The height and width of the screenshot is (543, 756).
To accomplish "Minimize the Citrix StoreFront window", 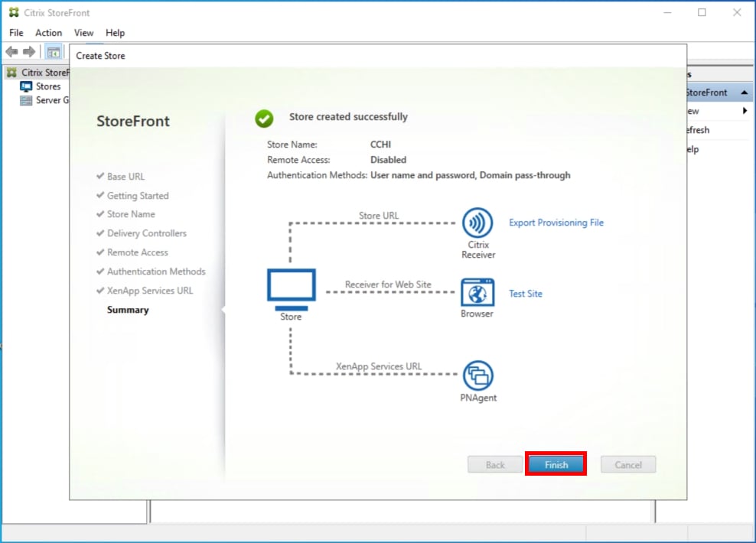I will tap(667, 12).
